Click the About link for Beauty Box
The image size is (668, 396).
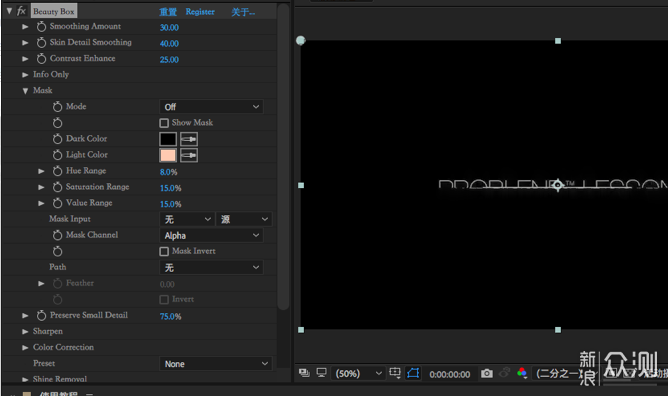[243, 12]
